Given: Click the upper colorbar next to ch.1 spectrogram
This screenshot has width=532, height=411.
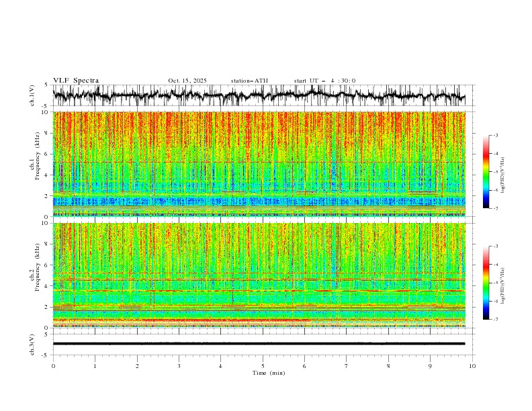Looking at the screenshot, I should [486, 172].
